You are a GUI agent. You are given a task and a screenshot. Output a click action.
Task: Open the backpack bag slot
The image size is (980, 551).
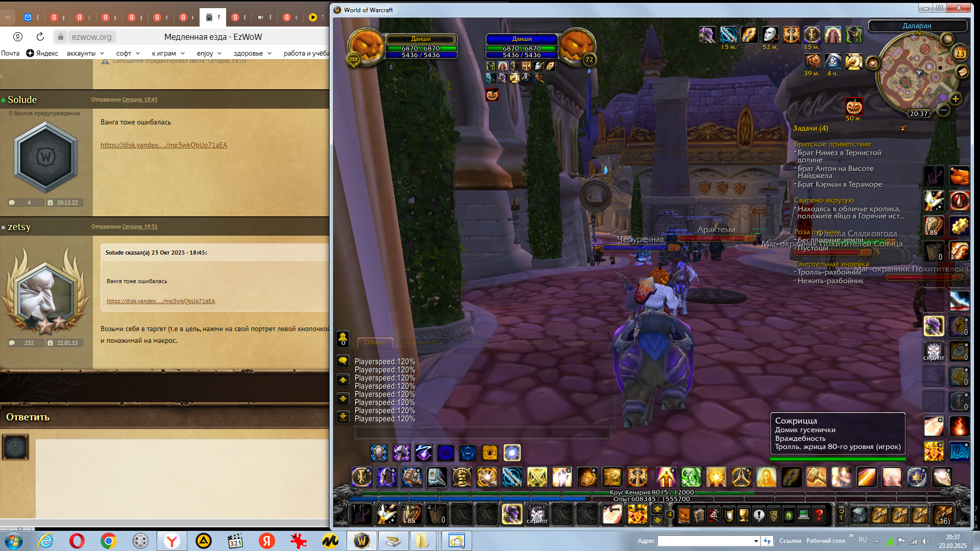(943, 515)
